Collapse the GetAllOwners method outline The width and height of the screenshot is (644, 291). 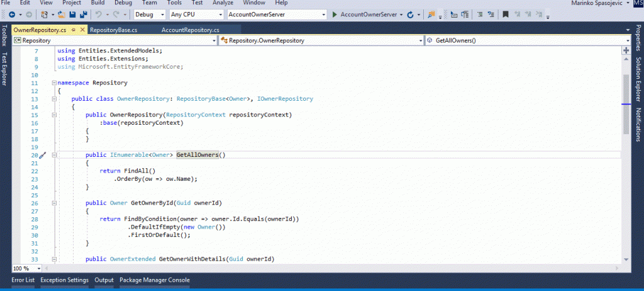coord(53,155)
